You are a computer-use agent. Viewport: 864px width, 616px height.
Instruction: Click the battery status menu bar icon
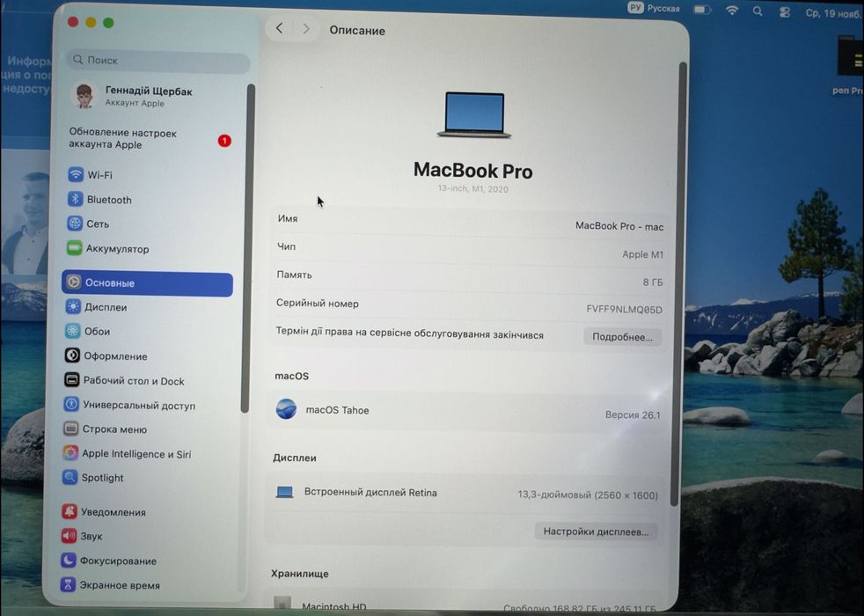[702, 10]
